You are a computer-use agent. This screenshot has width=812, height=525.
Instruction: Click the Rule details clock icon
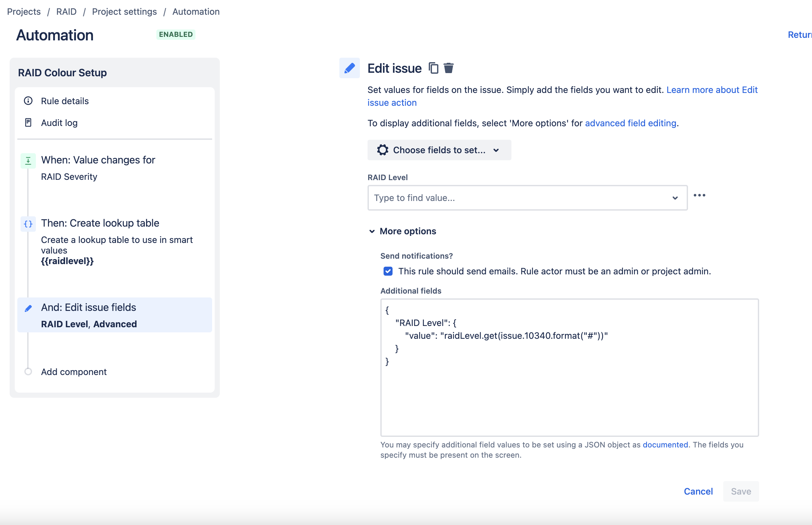pos(29,101)
